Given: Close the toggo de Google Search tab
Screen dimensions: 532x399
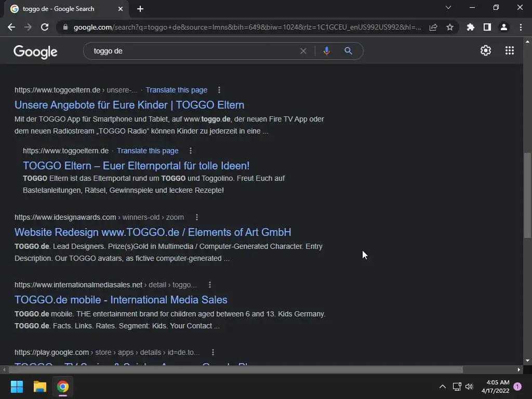Looking at the screenshot, I should pos(121,9).
